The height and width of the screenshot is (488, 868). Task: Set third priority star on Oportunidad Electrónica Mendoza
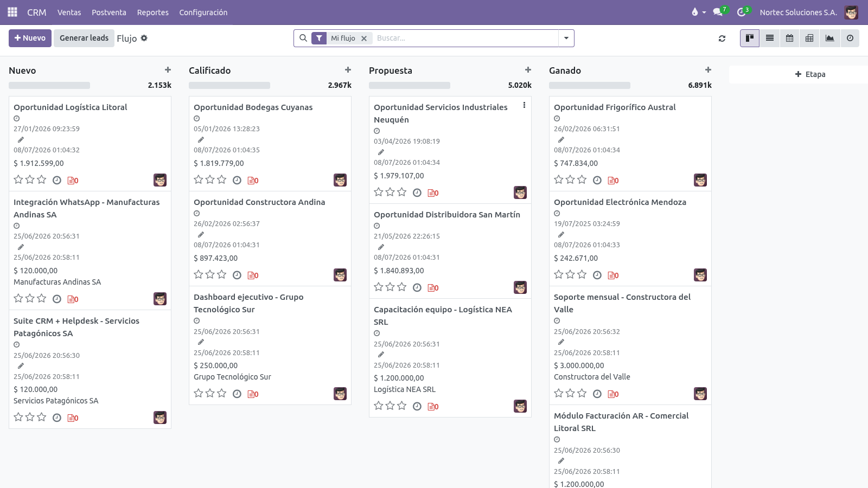coord(582,274)
